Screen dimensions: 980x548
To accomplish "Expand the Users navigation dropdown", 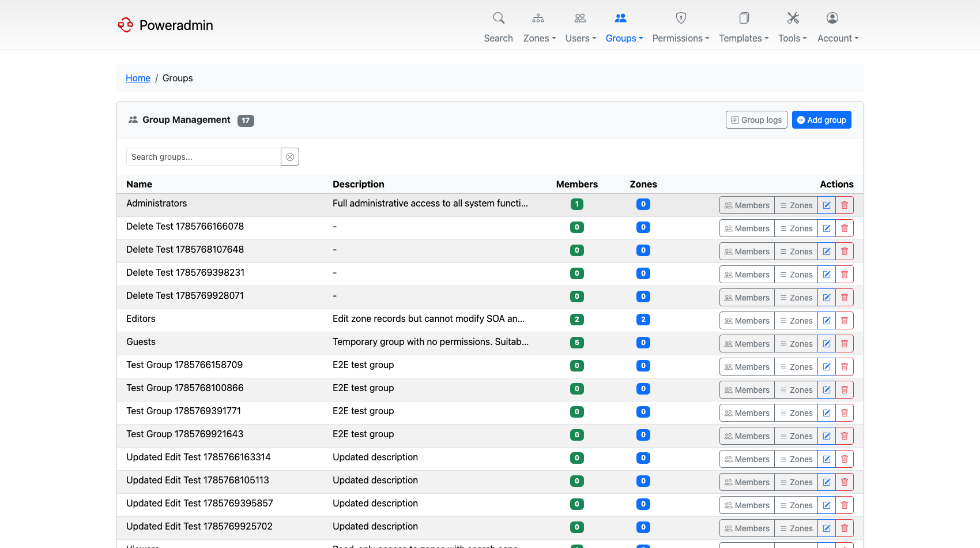I will 581,28.
